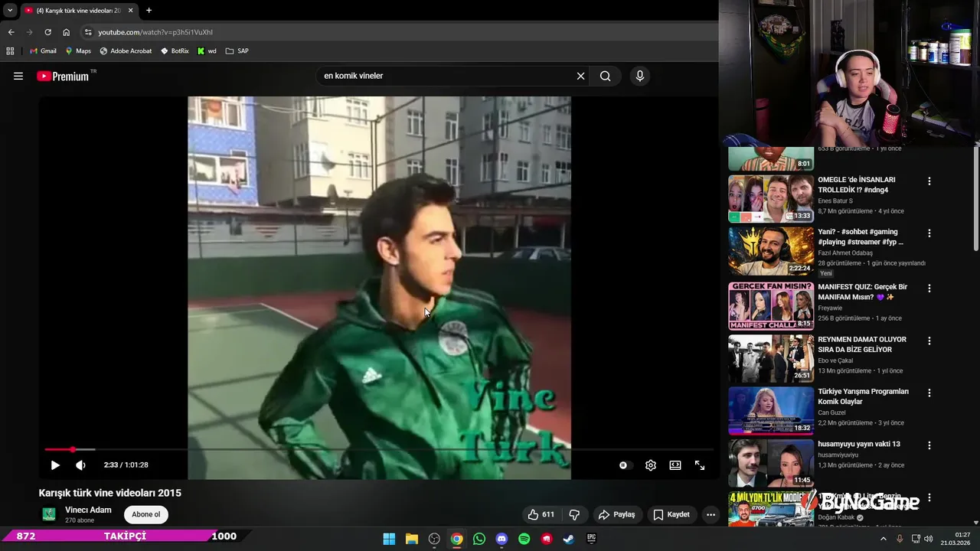Image resolution: width=980 pixels, height=551 pixels.
Task: Open more actions under the video
Action: coord(710,514)
